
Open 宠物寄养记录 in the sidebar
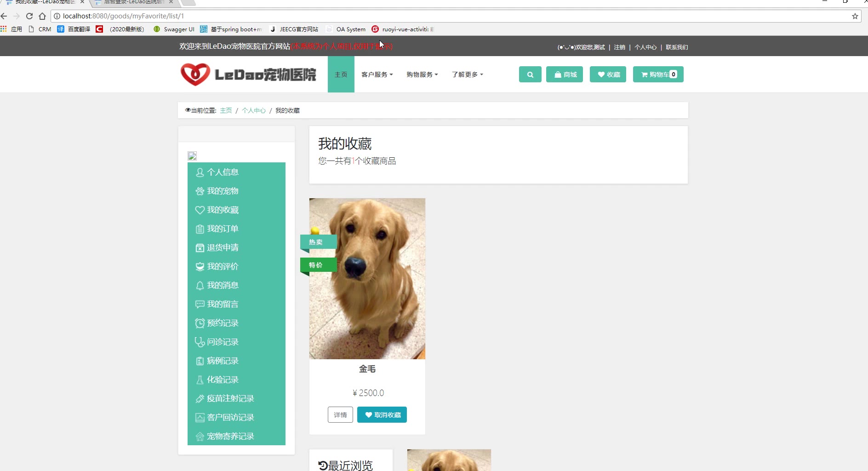pyautogui.click(x=236, y=436)
